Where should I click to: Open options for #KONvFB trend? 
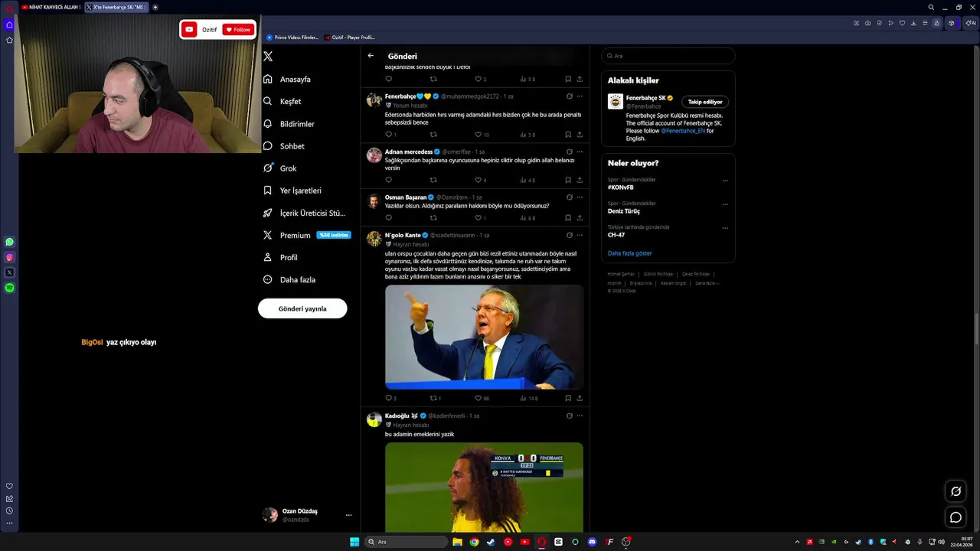(725, 181)
